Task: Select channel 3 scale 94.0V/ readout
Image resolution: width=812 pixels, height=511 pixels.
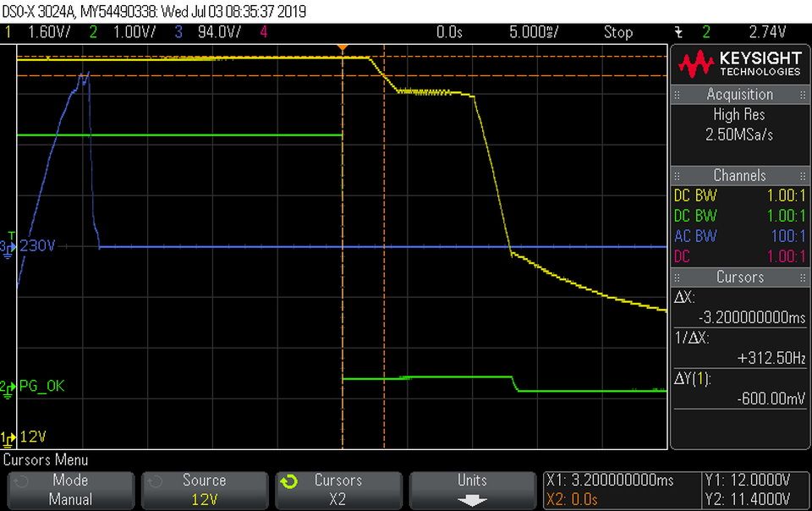Action: [x=219, y=32]
